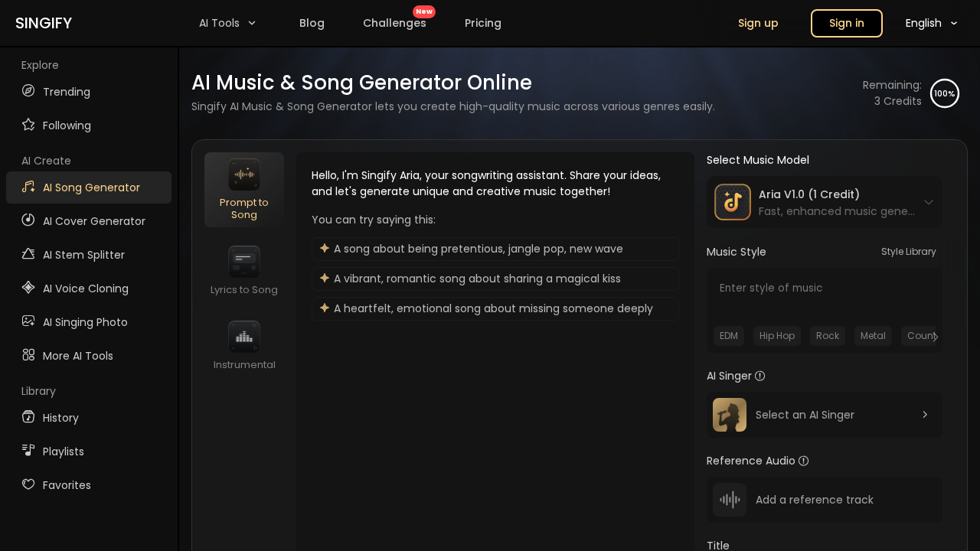Open the AI Singing Photo tool
Image resolution: width=980 pixels, height=551 pixels.
(x=85, y=322)
